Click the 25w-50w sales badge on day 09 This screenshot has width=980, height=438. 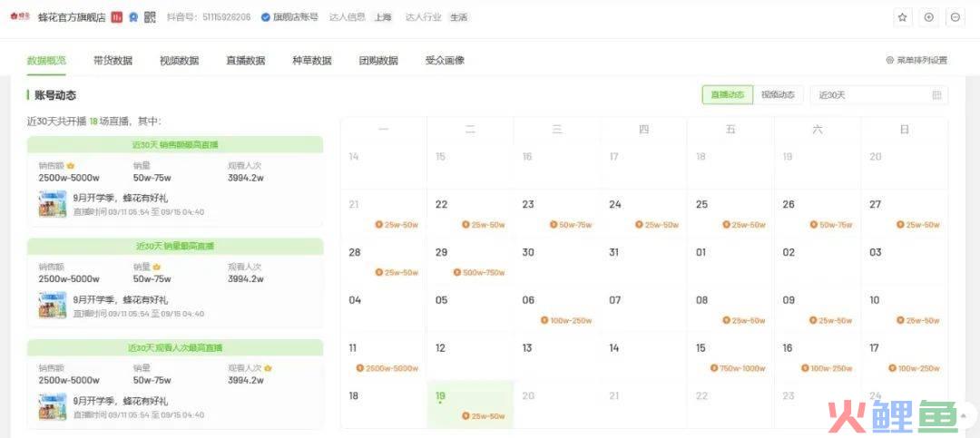830,320
